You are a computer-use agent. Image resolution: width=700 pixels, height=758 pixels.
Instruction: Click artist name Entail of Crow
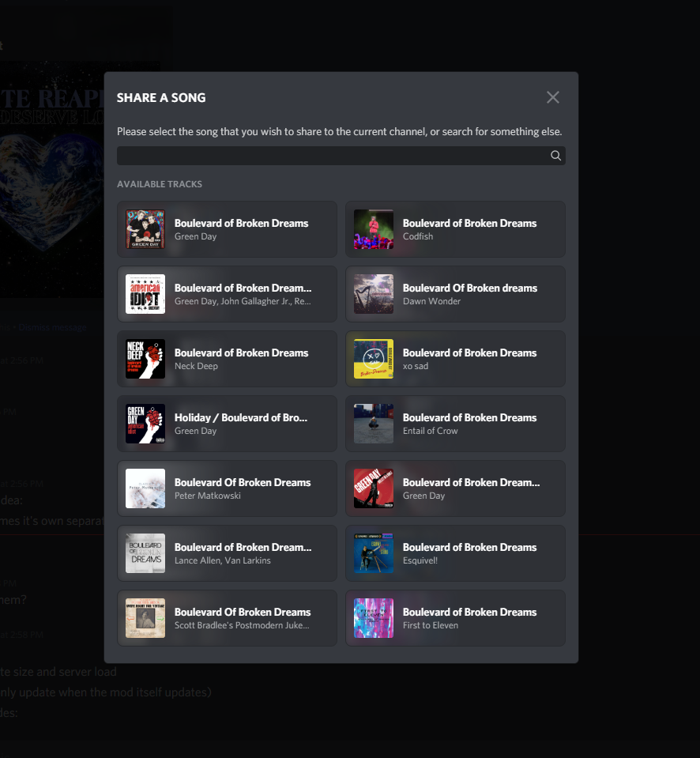(x=430, y=431)
